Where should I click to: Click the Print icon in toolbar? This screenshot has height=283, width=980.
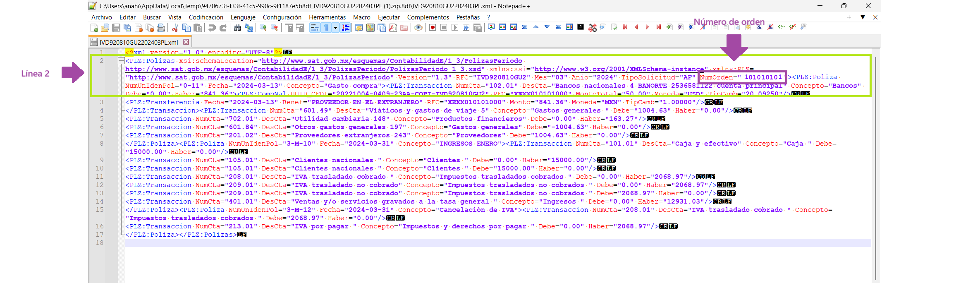point(161,28)
